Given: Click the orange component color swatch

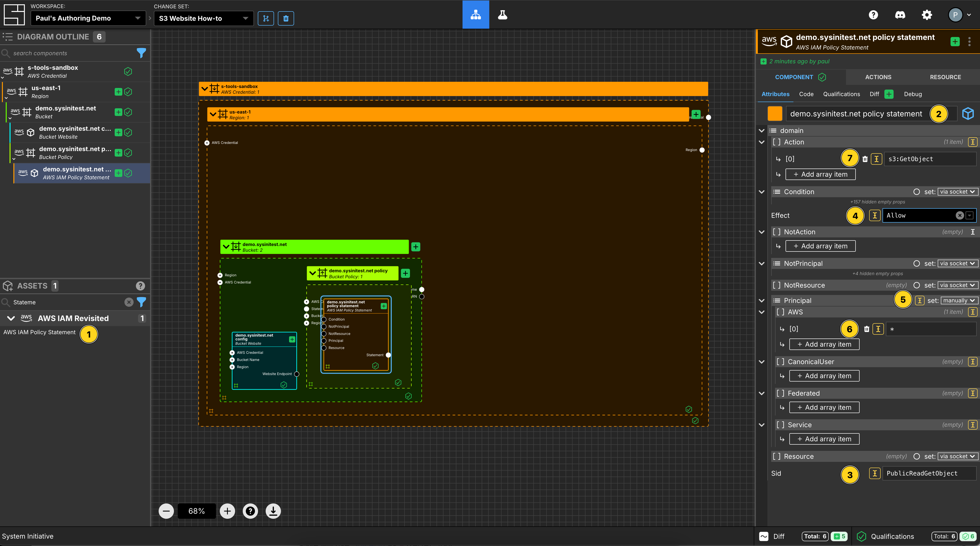Looking at the screenshot, I should (x=775, y=114).
